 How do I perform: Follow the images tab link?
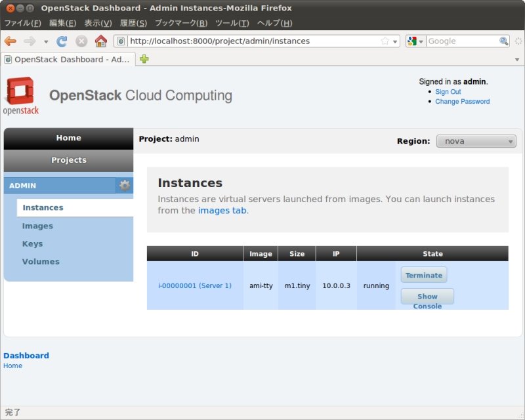[222, 211]
